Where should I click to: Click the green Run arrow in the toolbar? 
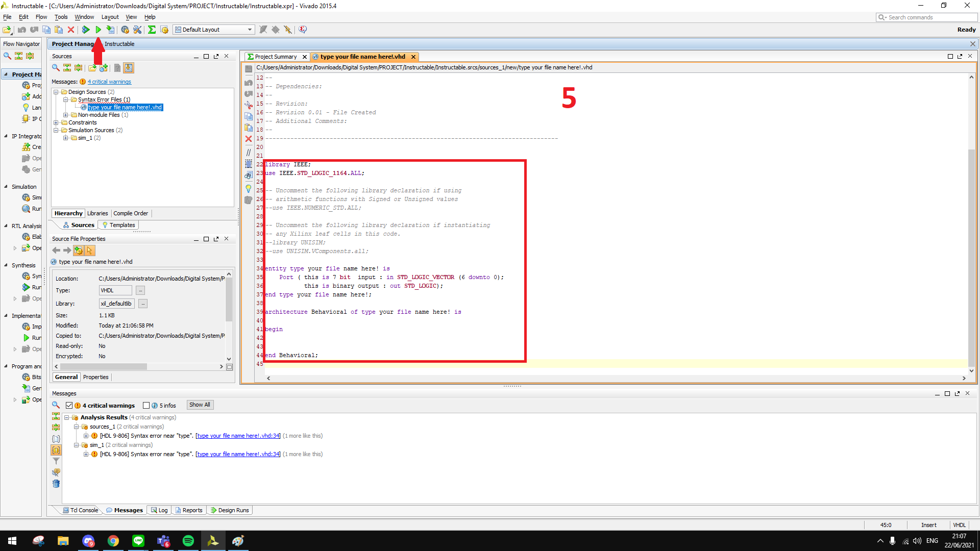(x=99, y=30)
